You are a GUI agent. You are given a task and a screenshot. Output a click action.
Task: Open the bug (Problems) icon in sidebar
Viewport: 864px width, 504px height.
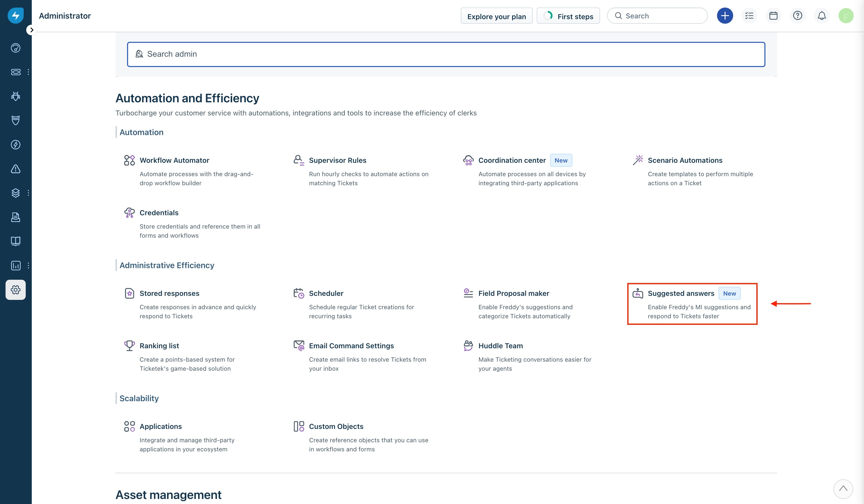click(x=15, y=96)
